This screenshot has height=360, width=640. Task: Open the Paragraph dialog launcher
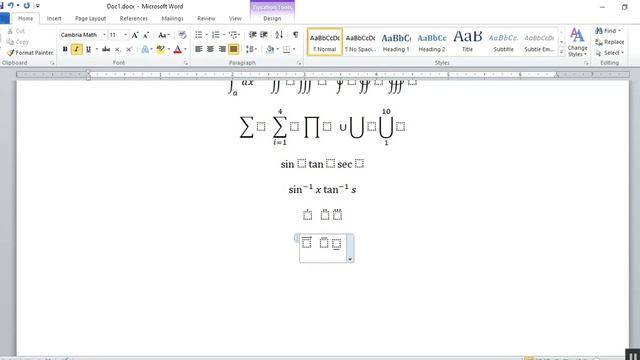coord(299,63)
